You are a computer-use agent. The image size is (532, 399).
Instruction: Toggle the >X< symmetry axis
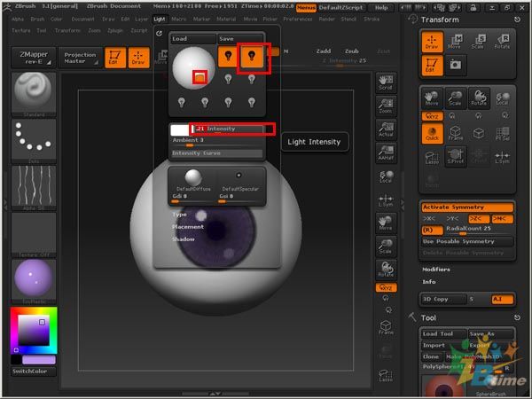pyautogui.click(x=429, y=218)
